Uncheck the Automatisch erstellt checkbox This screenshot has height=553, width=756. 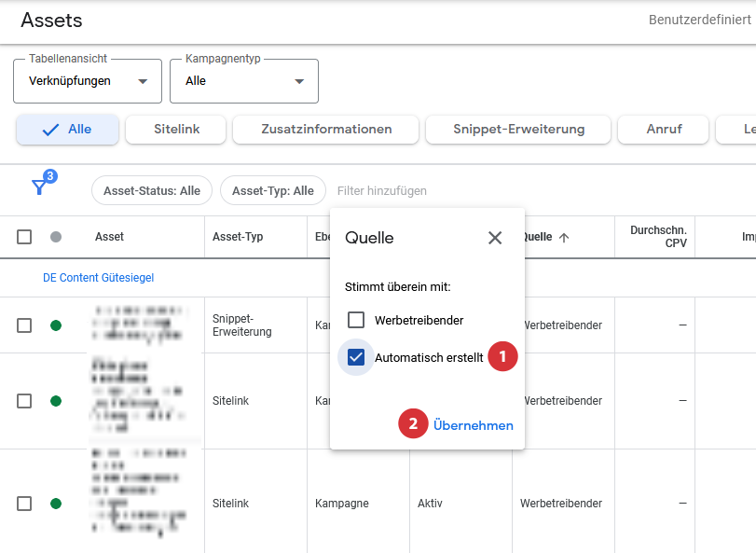(x=356, y=357)
